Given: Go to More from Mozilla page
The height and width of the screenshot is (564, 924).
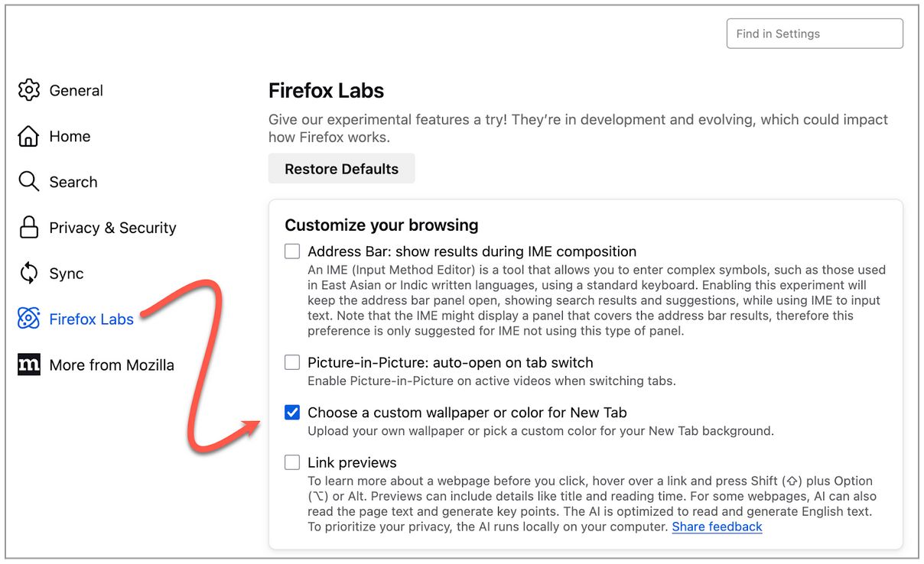Looking at the screenshot, I should pyautogui.click(x=112, y=365).
